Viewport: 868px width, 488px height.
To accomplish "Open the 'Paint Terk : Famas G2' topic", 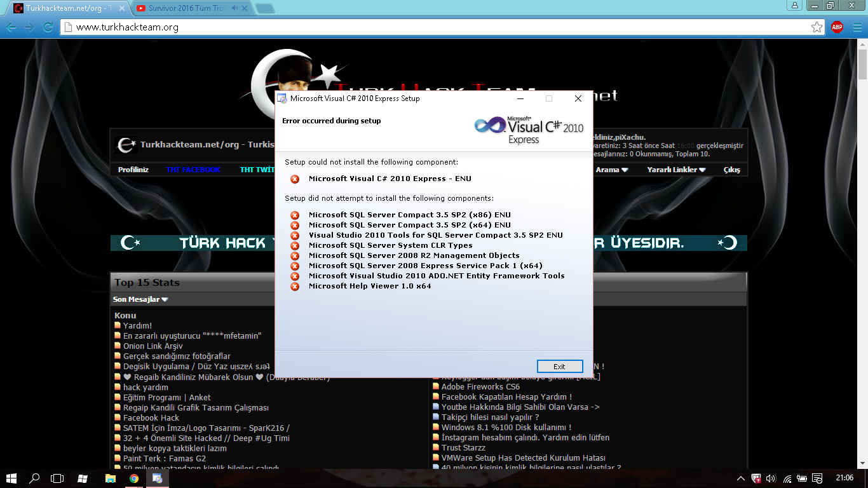I will pyautogui.click(x=165, y=458).
